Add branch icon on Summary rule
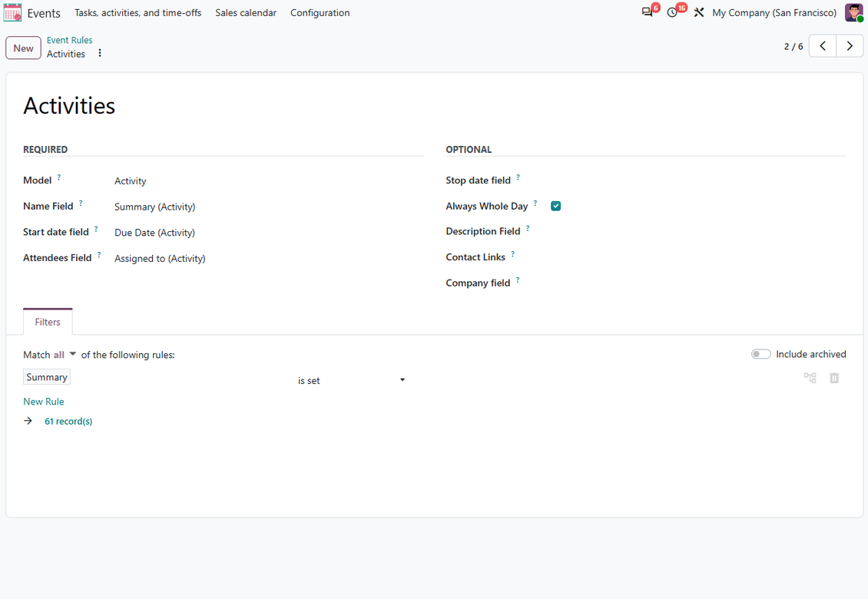 click(x=810, y=378)
